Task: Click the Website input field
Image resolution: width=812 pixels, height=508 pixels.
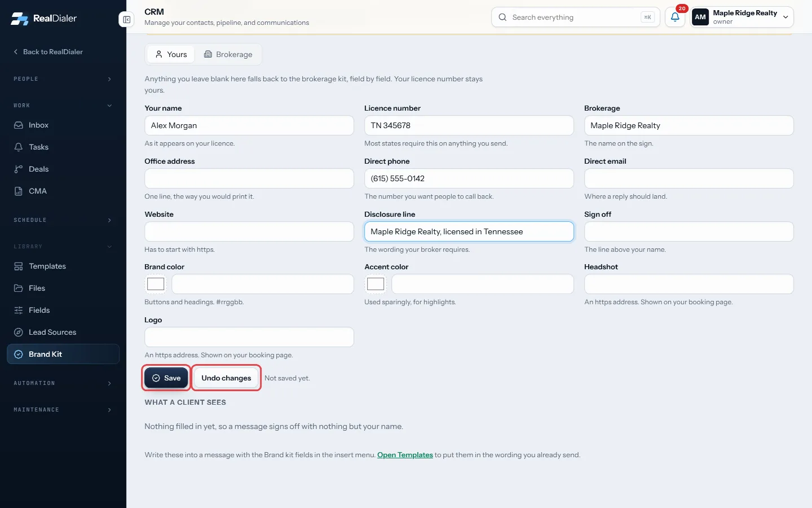Action: [x=249, y=232]
